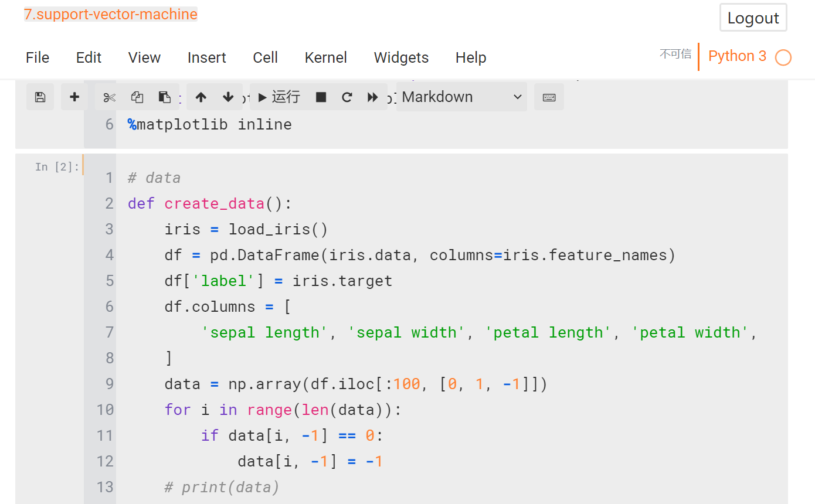815x504 pixels.
Task: Open the Kernel menu
Action: coord(325,57)
